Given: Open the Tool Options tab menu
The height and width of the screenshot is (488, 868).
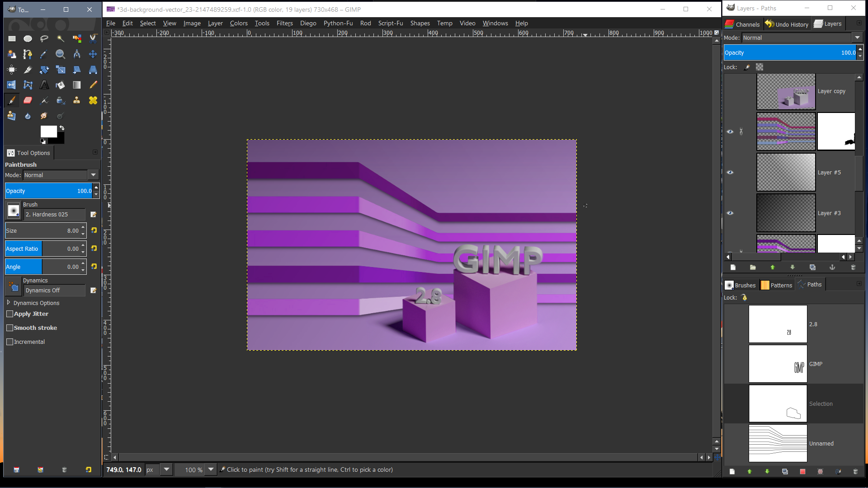Looking at the screenshot, I should coord(95,152).
